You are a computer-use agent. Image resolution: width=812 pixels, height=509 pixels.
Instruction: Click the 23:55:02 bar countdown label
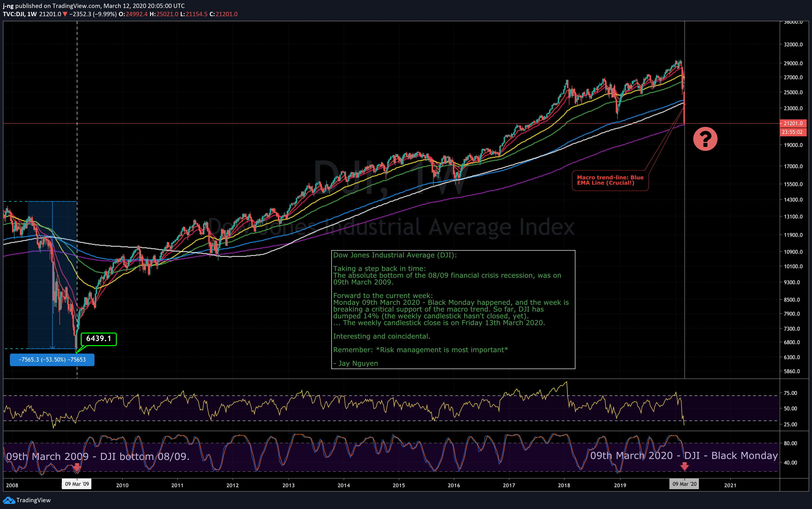[x=793, y=132]
